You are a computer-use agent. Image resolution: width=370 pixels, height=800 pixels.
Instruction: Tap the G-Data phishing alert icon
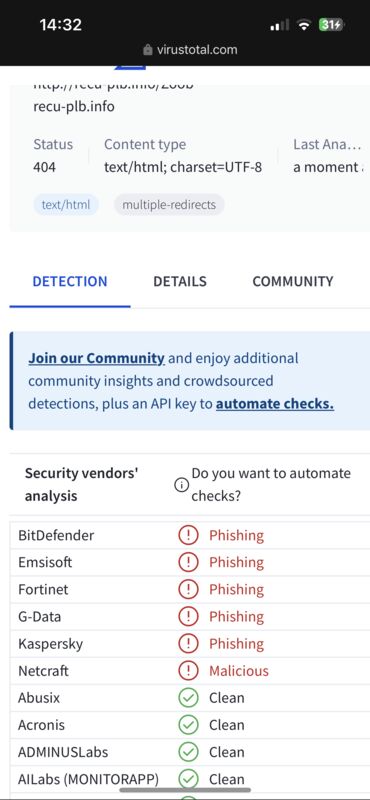pos(188,616)
